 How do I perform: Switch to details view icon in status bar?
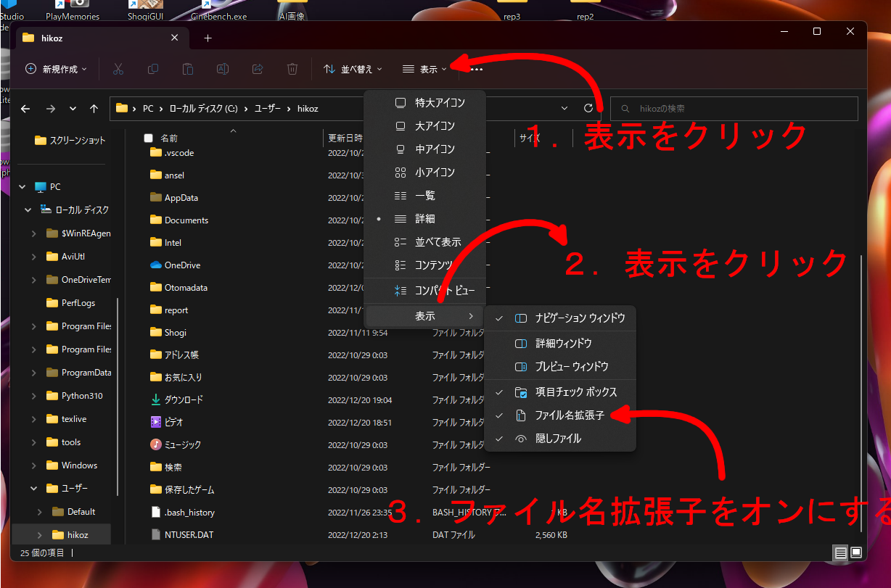point(840,553)
